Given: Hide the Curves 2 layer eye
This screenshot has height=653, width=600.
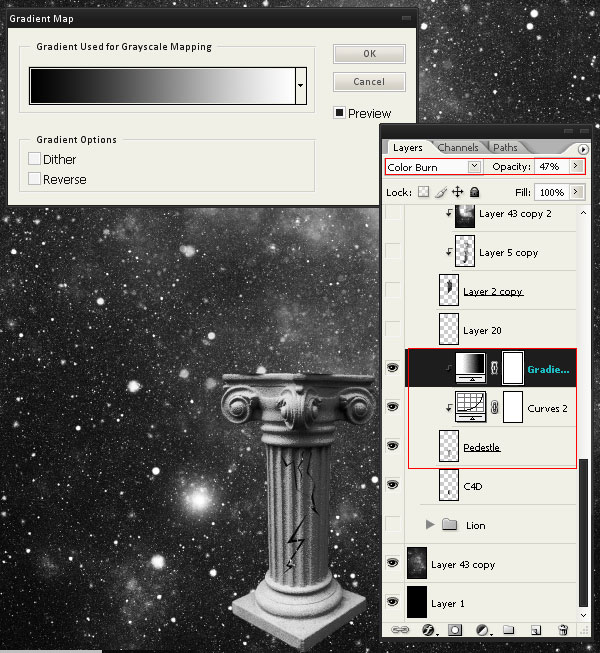Looking at the screenshot, I should 393,406.
